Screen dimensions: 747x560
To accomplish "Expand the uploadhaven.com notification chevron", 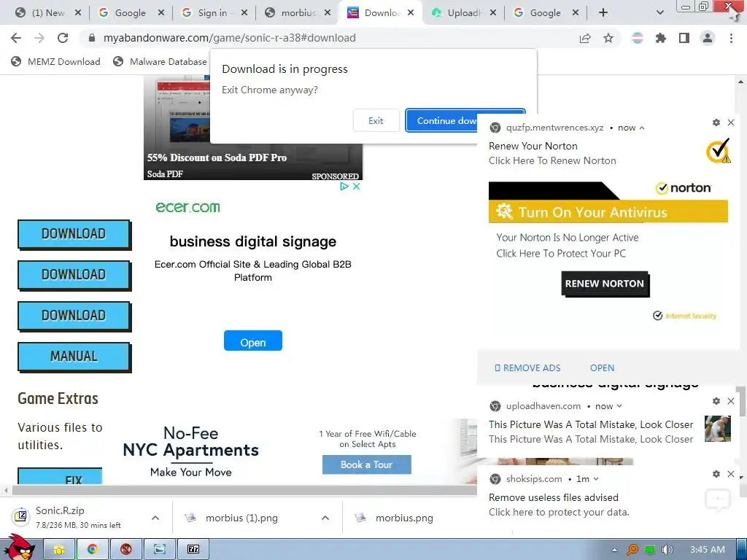I will [619, 407].
